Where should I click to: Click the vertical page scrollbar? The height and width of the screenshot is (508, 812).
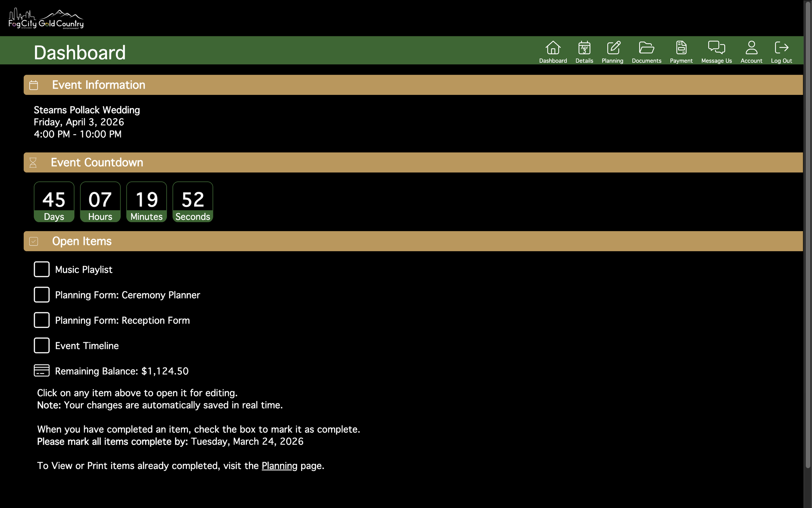click(x=808, y=235)
